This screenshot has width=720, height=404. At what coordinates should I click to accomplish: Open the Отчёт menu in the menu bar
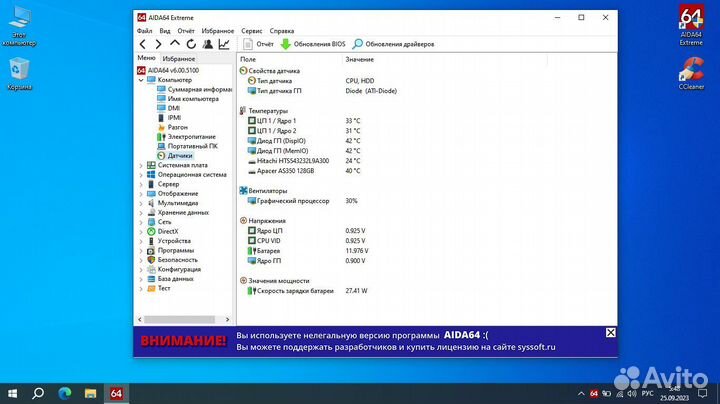click(x=186, y=31)
